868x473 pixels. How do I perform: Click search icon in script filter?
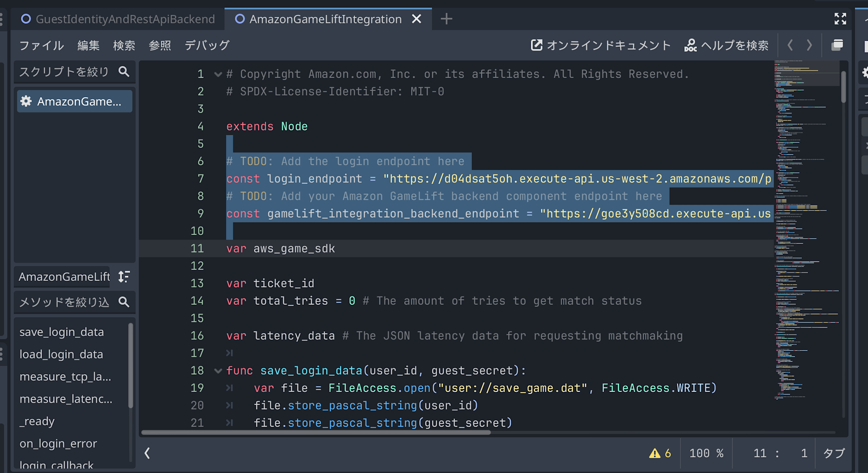point(124,72)
